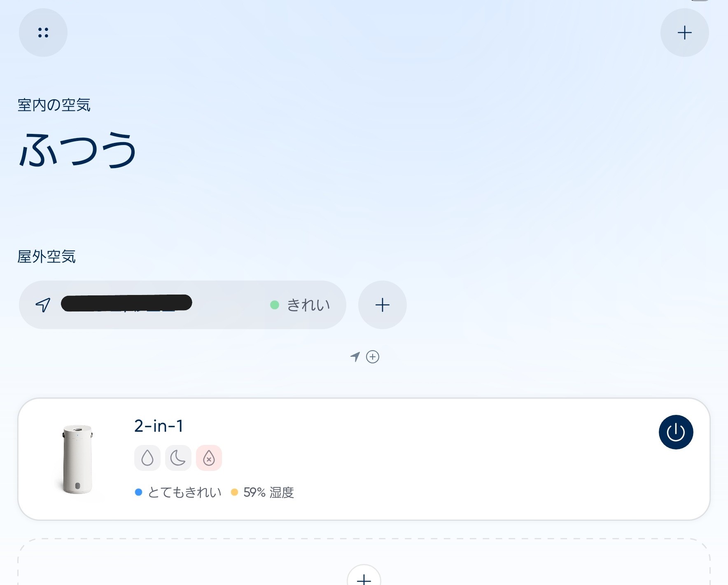Click the 屋外空気 section label

[47, 257]
